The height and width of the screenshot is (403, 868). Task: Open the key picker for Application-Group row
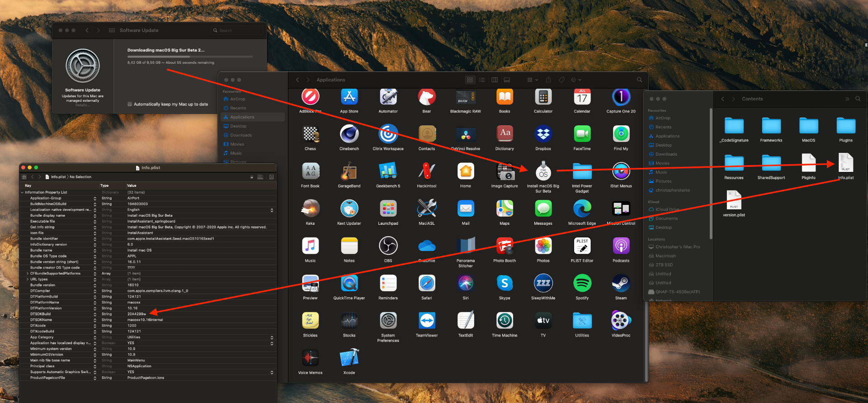[95, 199]
